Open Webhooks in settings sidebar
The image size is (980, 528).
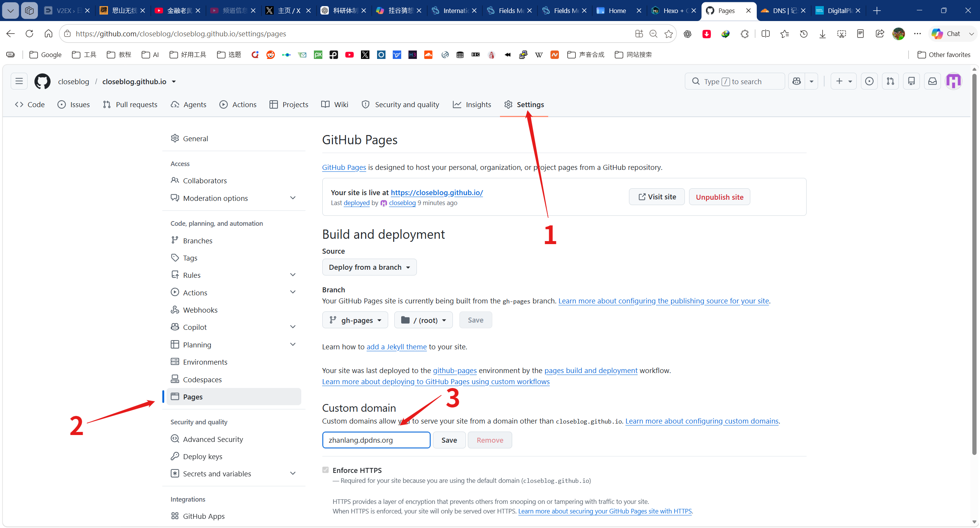point(234,310)
